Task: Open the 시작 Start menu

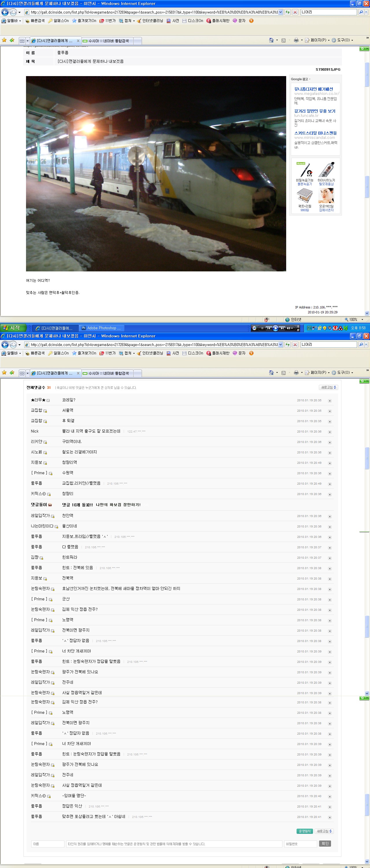Action: (x=12, y=328)
